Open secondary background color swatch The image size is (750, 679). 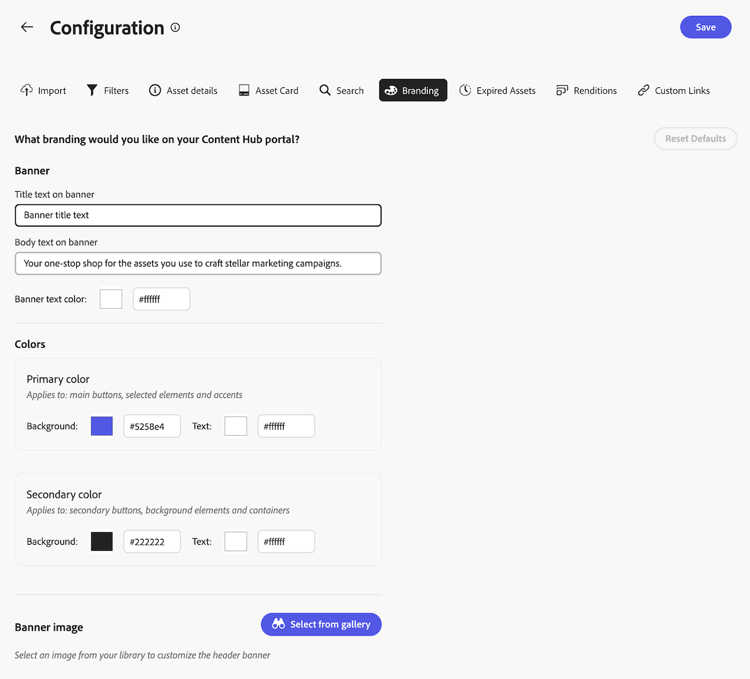102,541
